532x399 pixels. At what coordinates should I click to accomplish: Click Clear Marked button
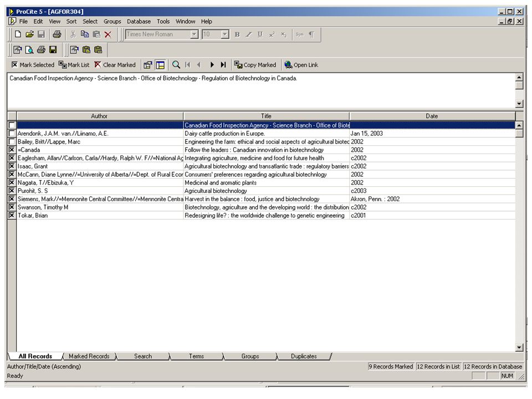115,65
